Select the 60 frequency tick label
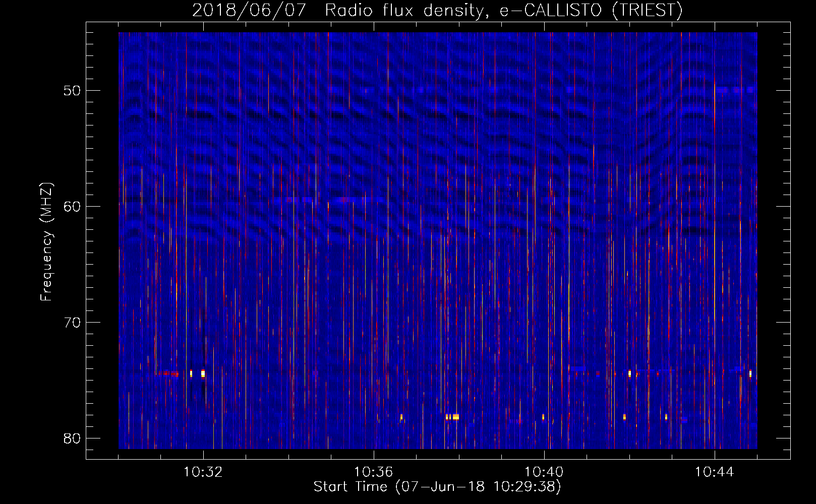 click(72, 207)
